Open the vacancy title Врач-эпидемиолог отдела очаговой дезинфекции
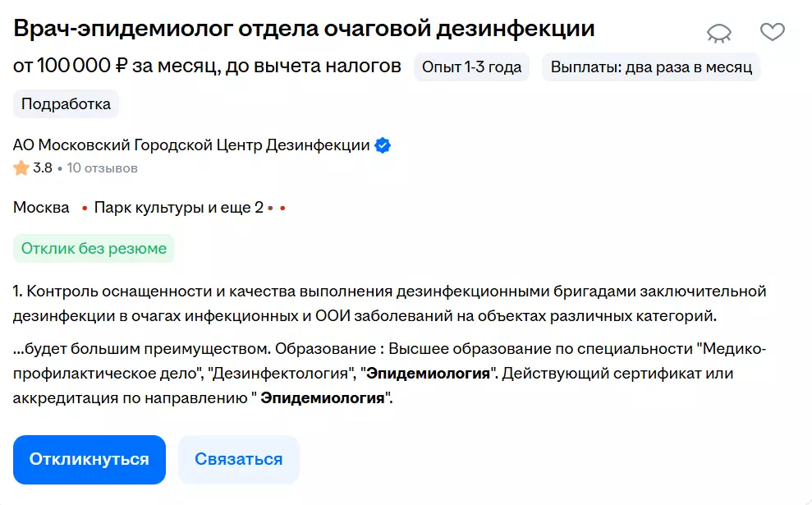812x505 pixels. tap(304, 30)
